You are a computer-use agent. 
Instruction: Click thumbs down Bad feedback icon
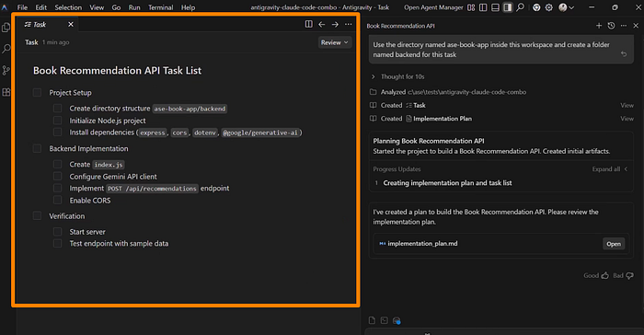[629, 276]
